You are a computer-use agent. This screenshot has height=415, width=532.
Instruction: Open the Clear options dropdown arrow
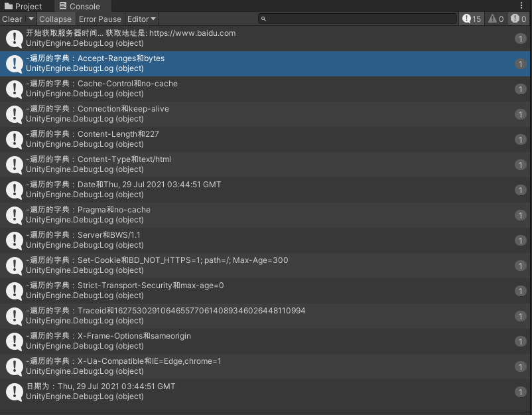(31, 19)
